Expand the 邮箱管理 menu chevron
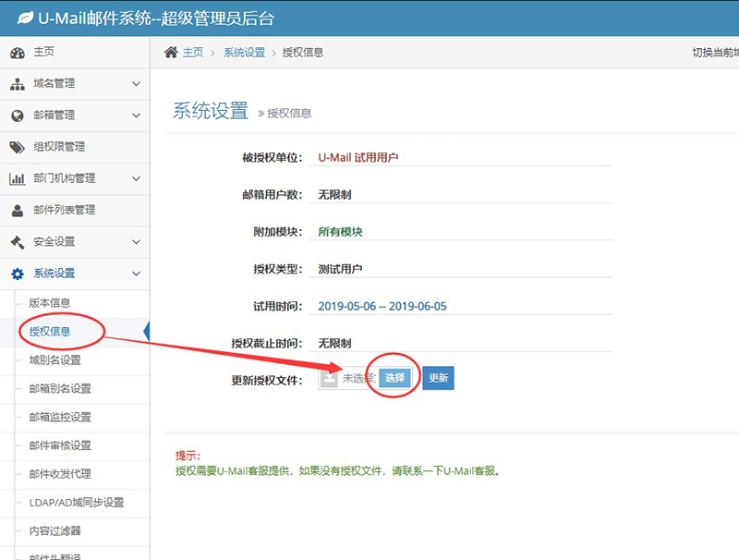The image size is (739, 560). tap(137, 116)
